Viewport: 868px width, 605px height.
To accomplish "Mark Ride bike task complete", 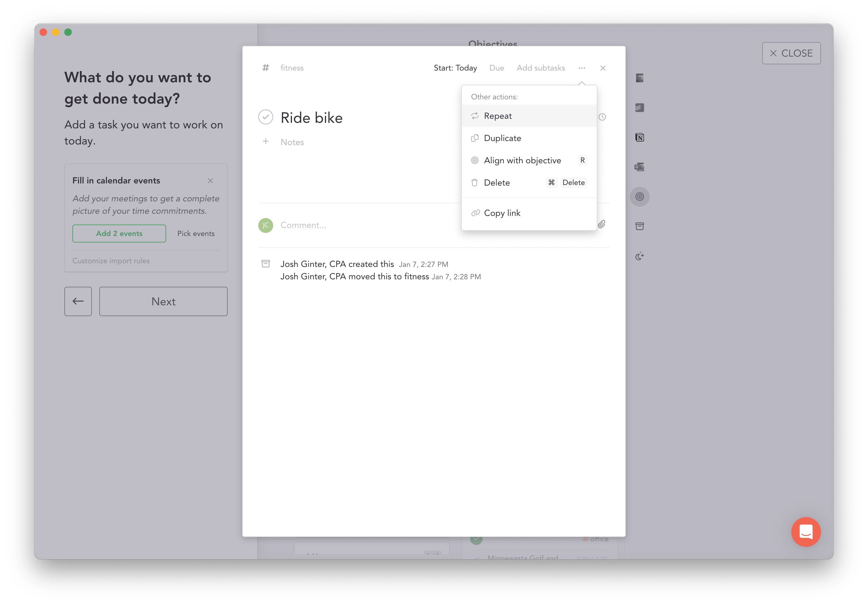I will tap(266, 117).
